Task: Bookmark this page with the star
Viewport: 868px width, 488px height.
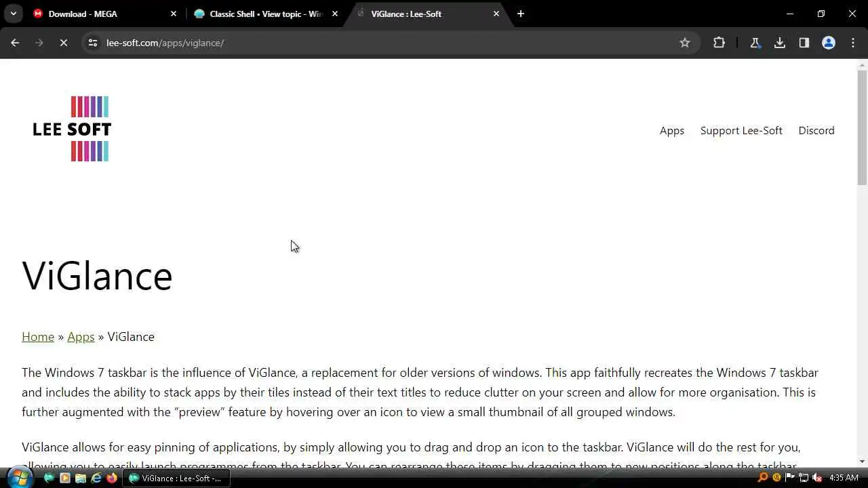Action: click(685, 43)
